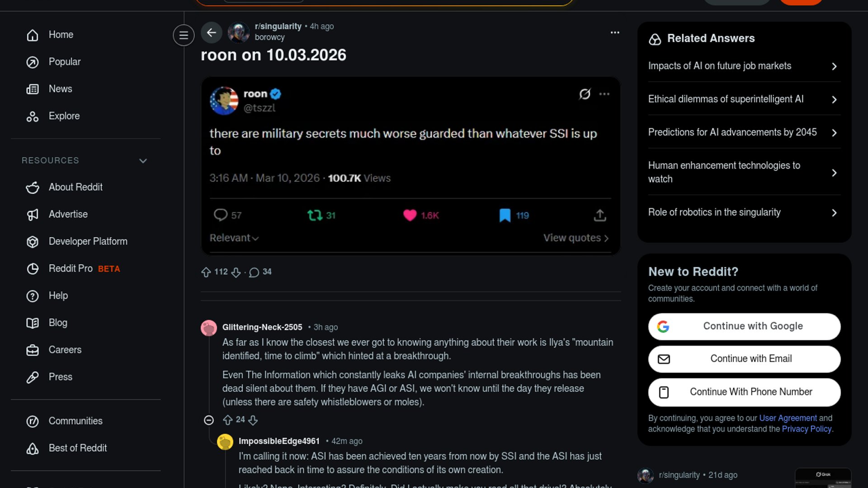The height and width of the screenshot is (488, 868).
Task: Open the post comments via bubble icon
Action: 254,272
